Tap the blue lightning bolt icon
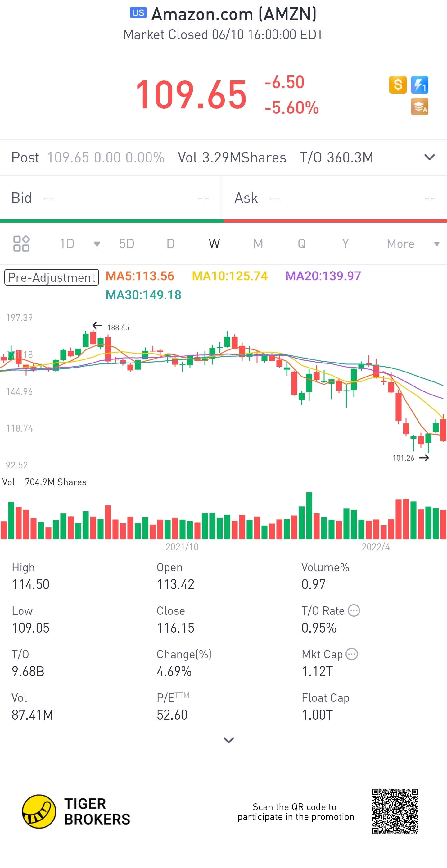This screenshot has width=447, height=868. click(419, 85)
